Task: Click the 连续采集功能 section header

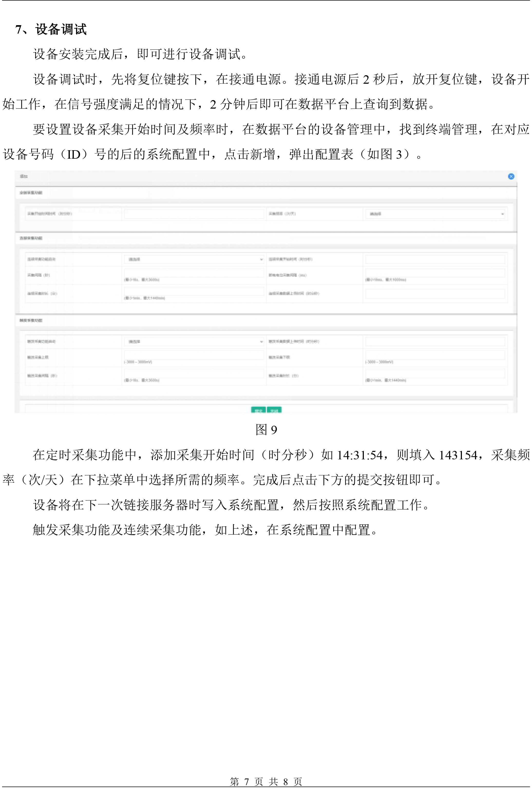Action: pos(31,238)
